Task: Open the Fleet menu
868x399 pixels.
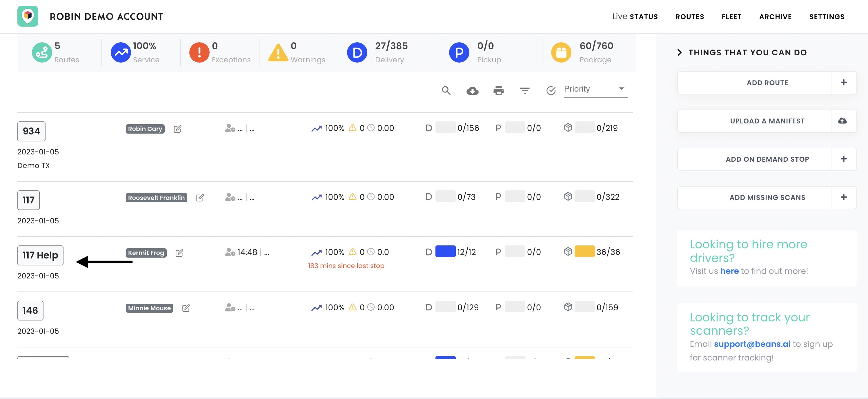Action: (731, 17)
